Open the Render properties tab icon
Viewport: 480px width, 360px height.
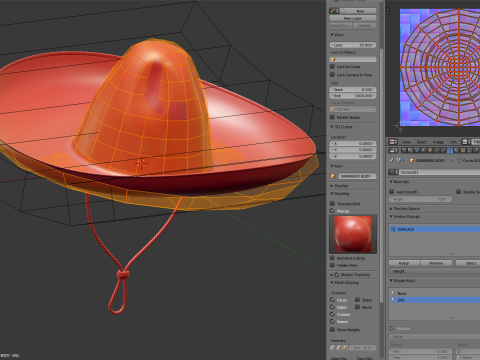tap(404, 150)
